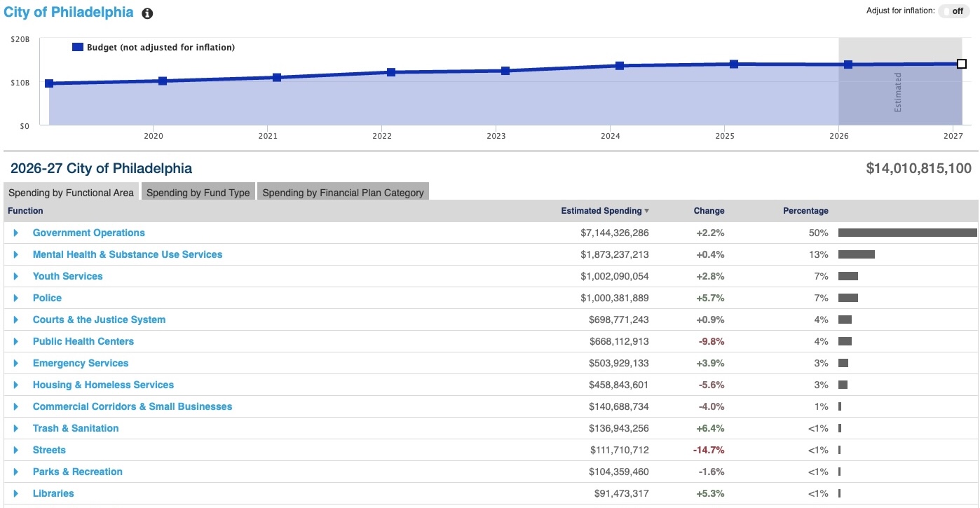The height and width of the screenshot is (508, 980).
Task: Switch to Spending by Functional Area tab
Action: [x=71, y=192]
